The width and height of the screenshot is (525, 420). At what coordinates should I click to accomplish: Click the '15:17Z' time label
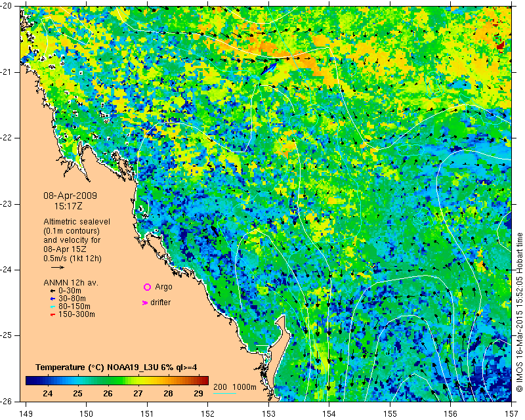coord(69,206)
